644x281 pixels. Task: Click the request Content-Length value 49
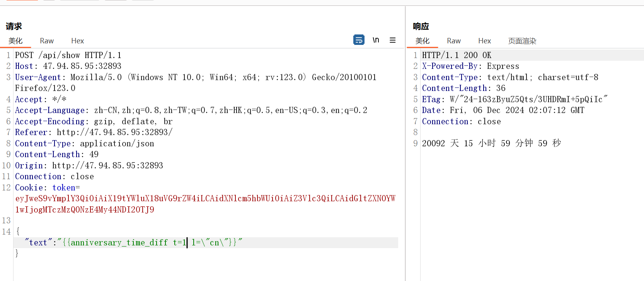pos(94,154)
